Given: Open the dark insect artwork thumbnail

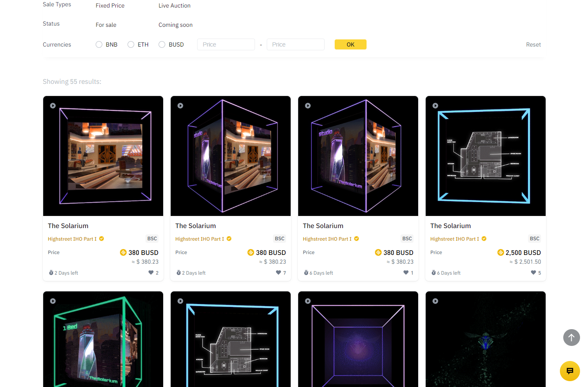Looking at the screenshot, I should click(x=486, y=339).
